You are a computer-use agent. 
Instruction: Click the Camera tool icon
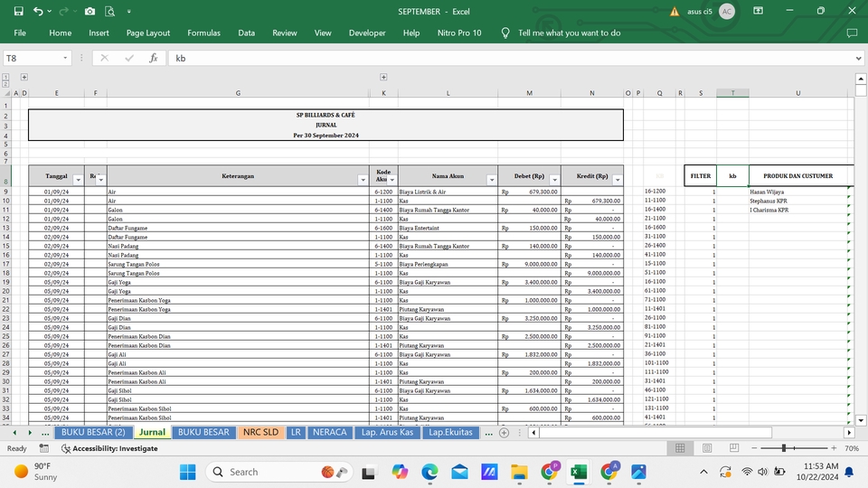click(x=90, y=11)
